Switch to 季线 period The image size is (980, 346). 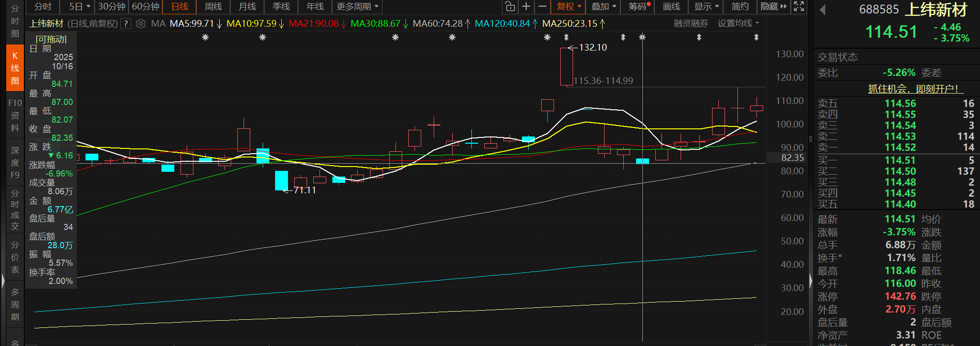click(x=281, y=6)
